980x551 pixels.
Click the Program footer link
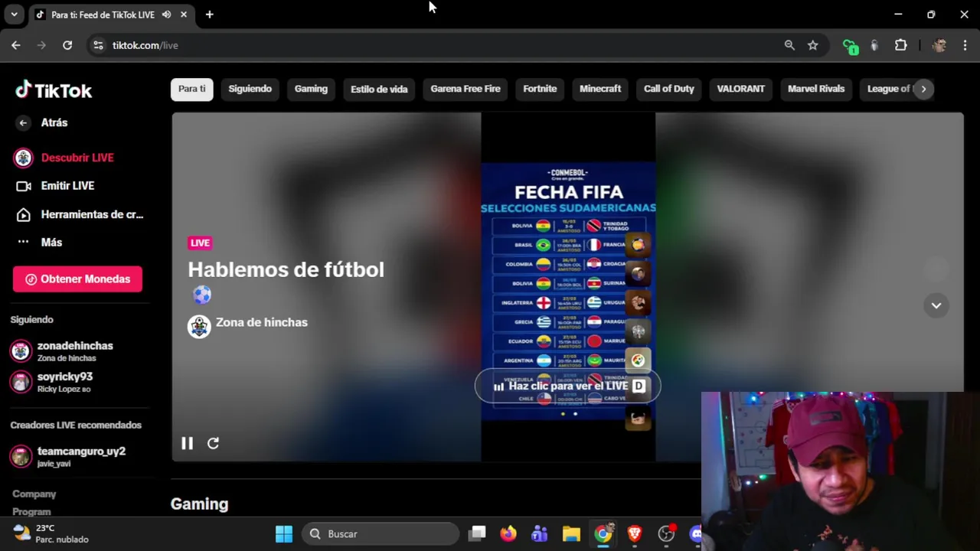[x=31, y=512]
